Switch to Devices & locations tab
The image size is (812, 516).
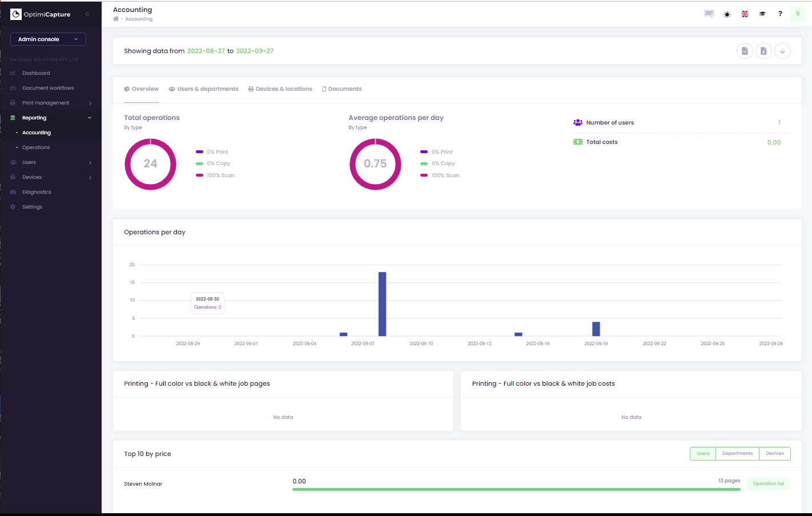(280, 89)
